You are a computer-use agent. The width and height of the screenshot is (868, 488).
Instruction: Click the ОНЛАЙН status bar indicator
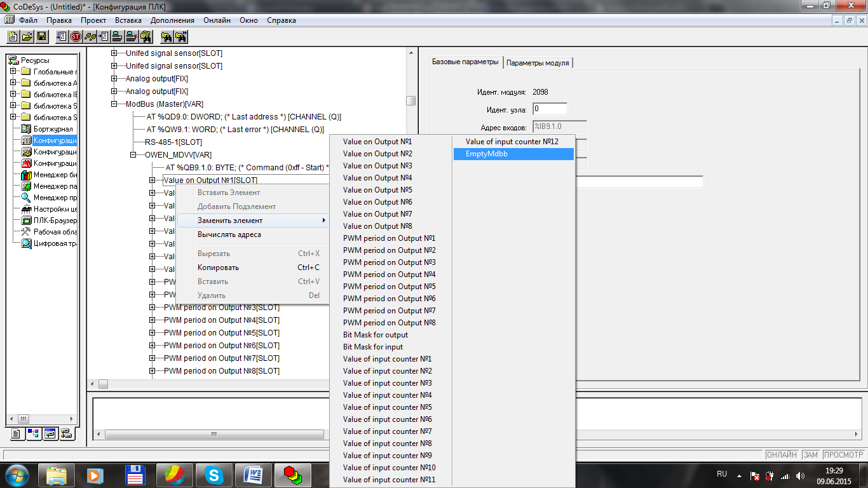point(782,455)
